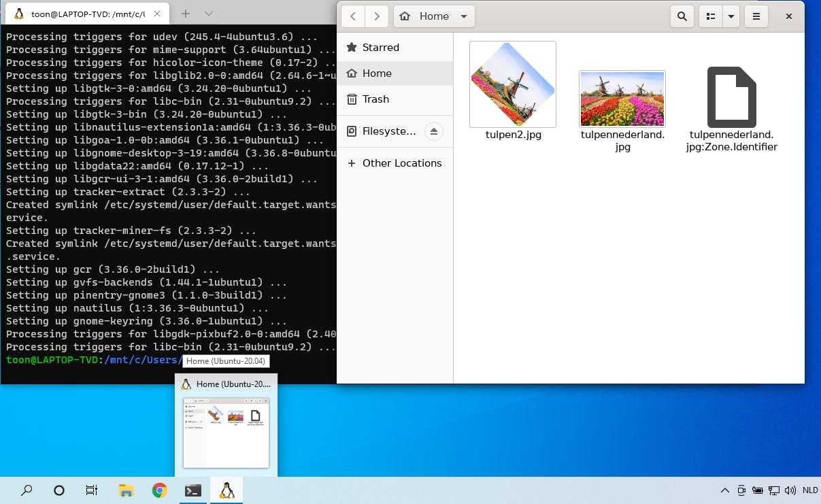Select Starred in the sidebar
The image size is (821, 504).
[395, 48]
